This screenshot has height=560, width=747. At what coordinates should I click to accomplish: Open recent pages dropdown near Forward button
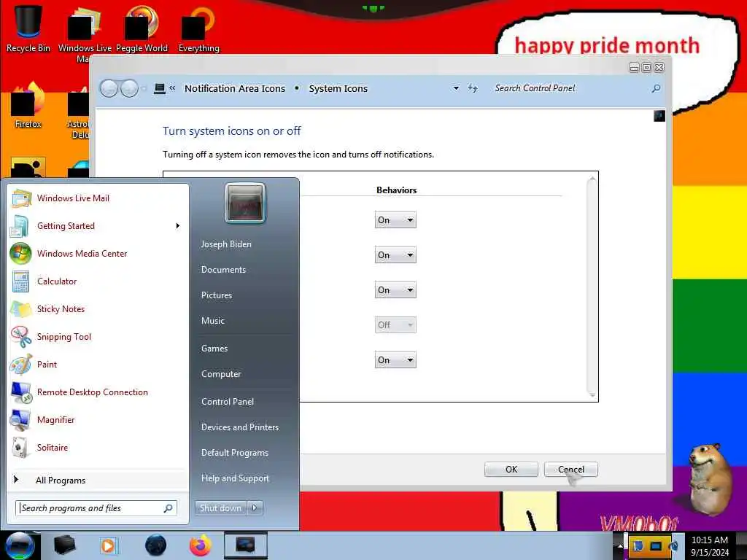tap(144, 88)
